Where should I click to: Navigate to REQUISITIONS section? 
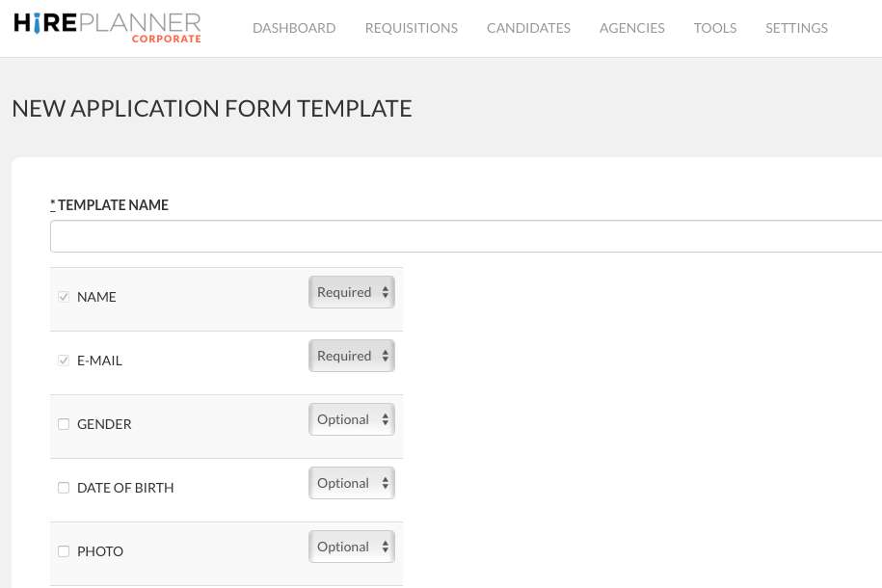[x=411, y=28]
